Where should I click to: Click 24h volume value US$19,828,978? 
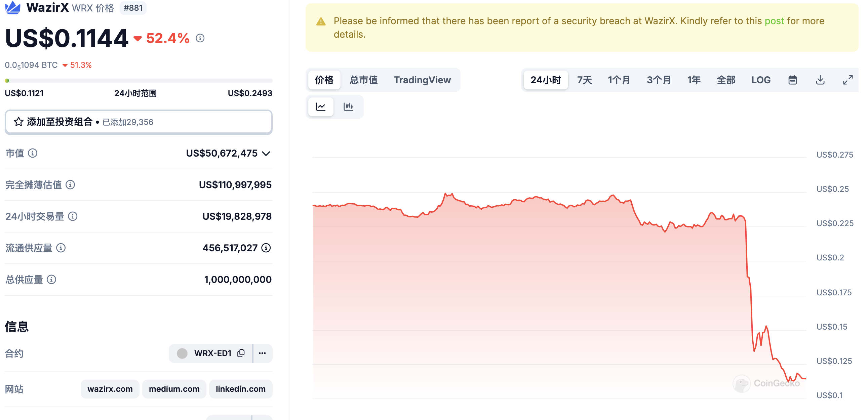tap(237, 216)
